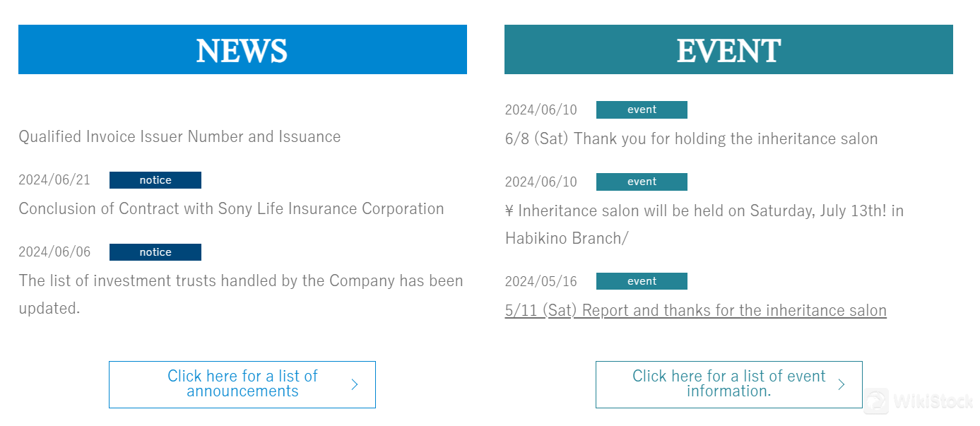
Task: Click the blue NEWS header banner
Action: coord(242,49)
